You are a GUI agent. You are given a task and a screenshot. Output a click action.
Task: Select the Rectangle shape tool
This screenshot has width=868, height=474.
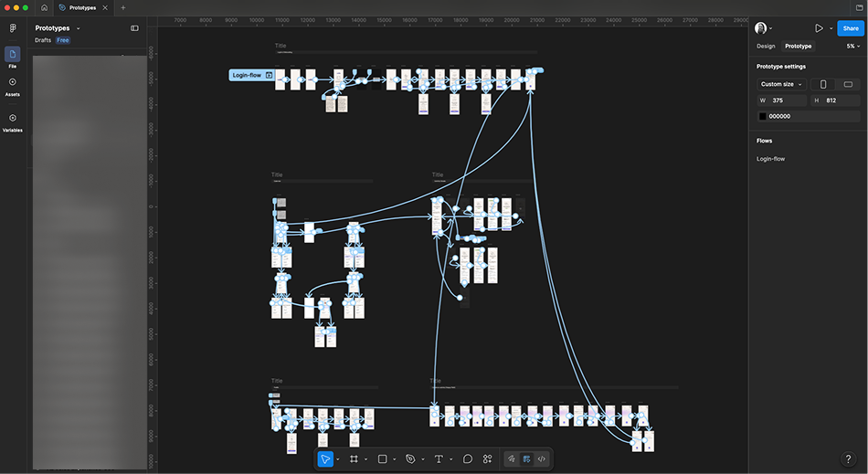click(x=382, y=459)
